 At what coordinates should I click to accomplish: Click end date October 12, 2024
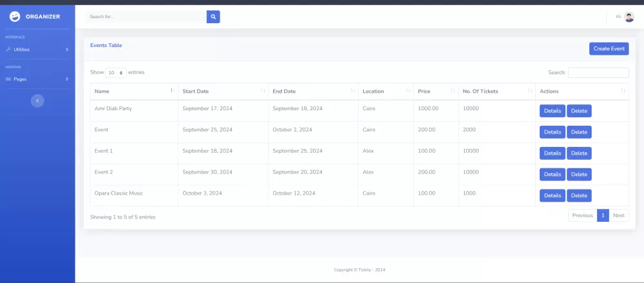294,193
